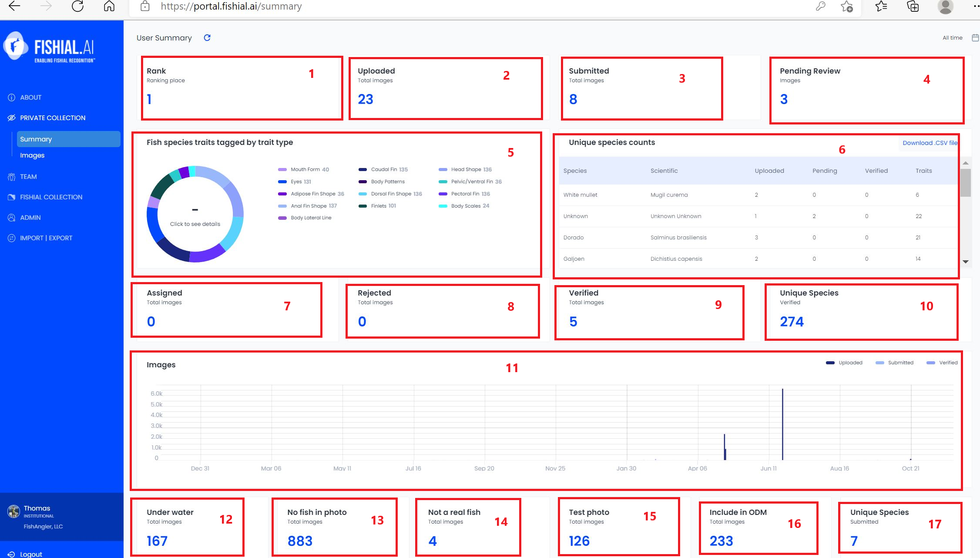Open the Fishial Collection section
Screen dimensions: 980x558
tap(51, 197)
